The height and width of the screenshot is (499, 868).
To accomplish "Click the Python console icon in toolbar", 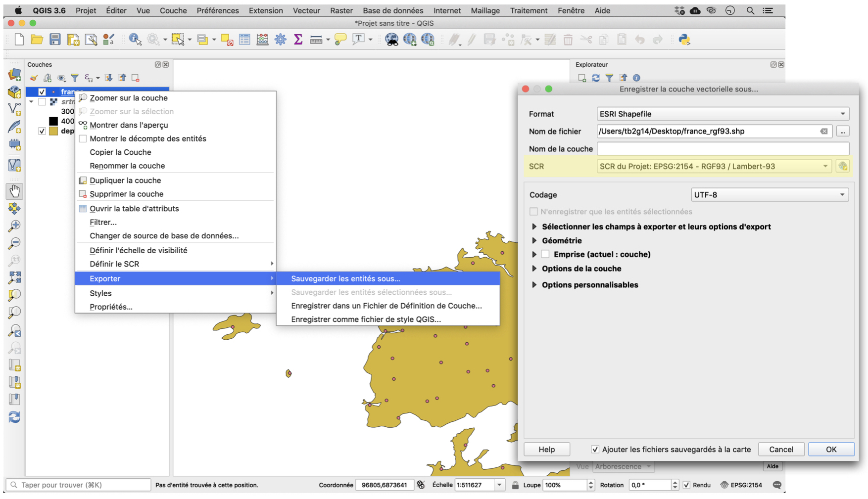I will pyautogui.click(x=684, y=40).
